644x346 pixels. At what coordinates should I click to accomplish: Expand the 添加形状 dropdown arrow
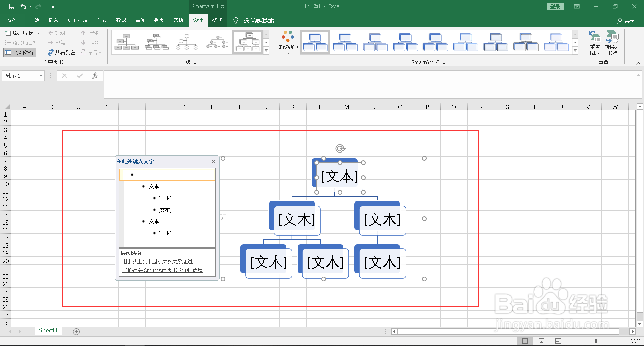tap(38, 33)
